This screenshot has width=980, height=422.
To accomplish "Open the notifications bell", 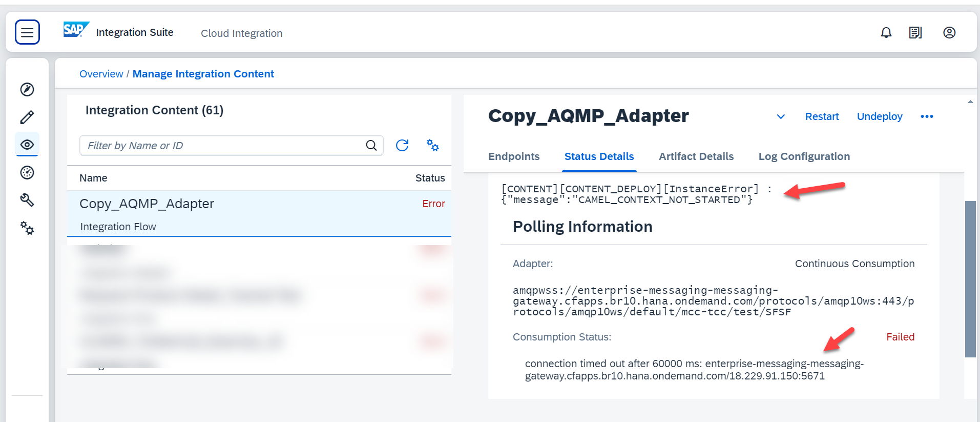I will click(x=886, y=33).
